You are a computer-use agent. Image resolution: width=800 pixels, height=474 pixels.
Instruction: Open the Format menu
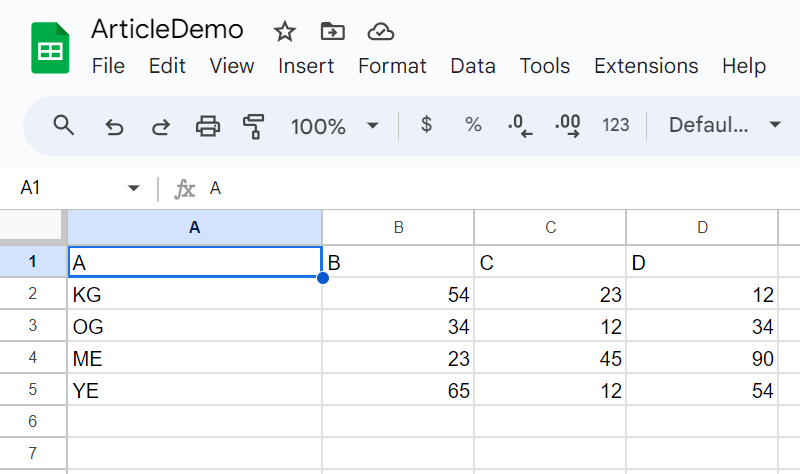pos(392,66)
